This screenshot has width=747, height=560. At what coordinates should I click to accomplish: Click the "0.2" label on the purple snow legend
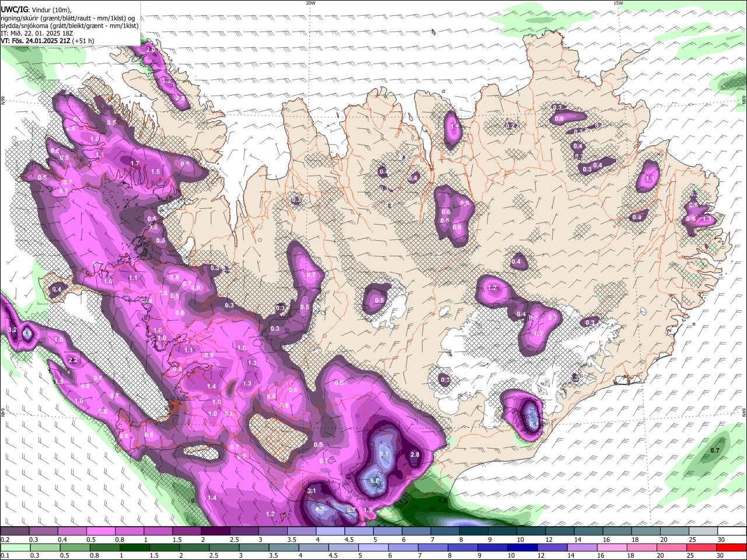pos(5,540)
